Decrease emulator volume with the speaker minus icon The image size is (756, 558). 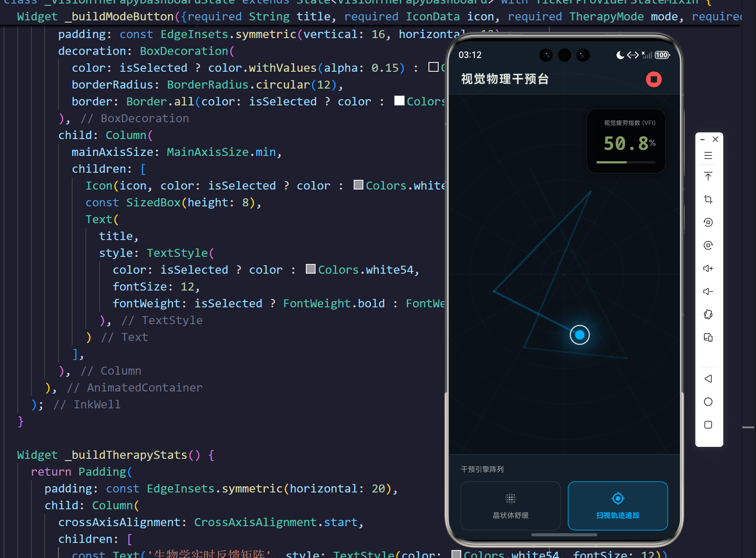[708, 291]
